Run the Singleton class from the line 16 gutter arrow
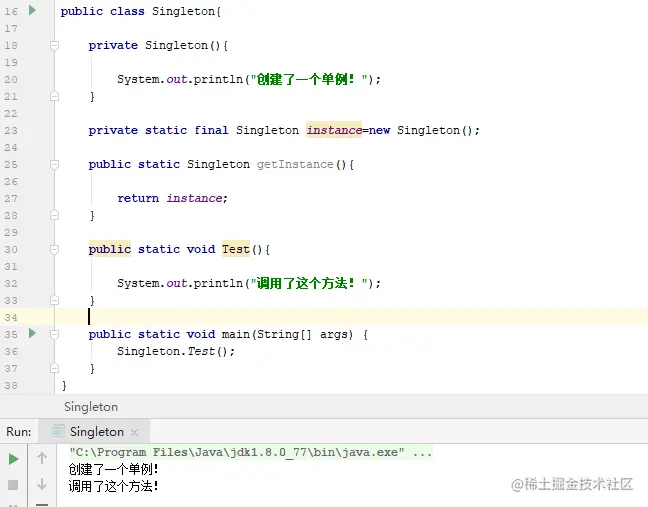Screen dimensions: 648x507 coord(32,10)
